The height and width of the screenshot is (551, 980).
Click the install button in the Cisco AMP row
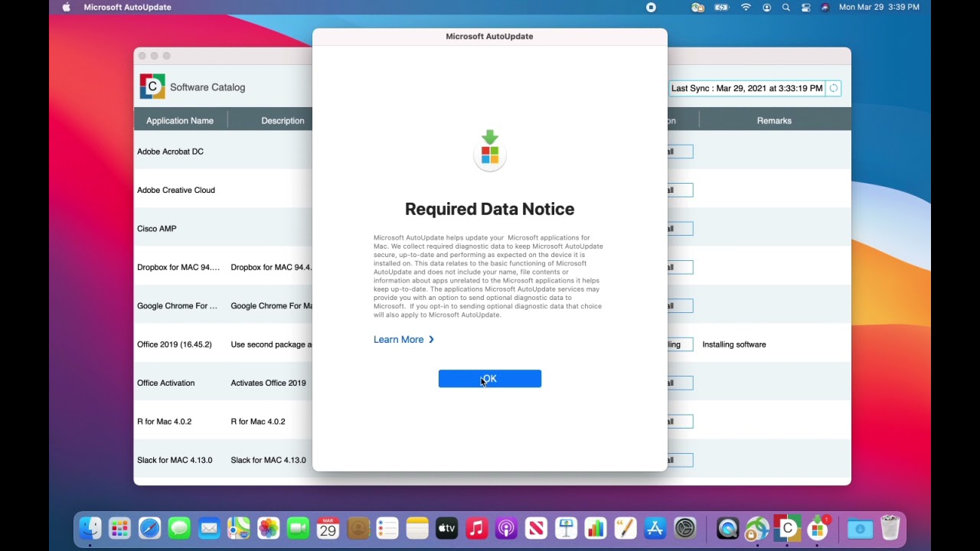tap(680, 229)
